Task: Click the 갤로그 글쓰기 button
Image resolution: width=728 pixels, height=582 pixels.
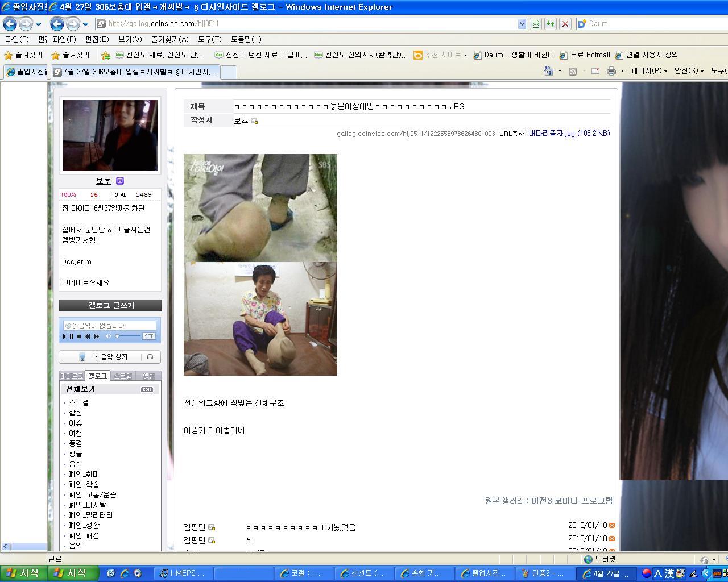Action: [x=110, y=305]
